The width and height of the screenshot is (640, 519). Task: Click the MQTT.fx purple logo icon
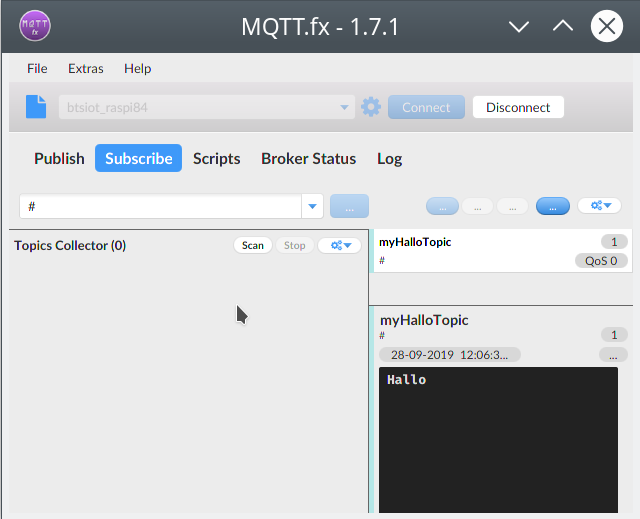pyautogui.click(x=35, y=26)
